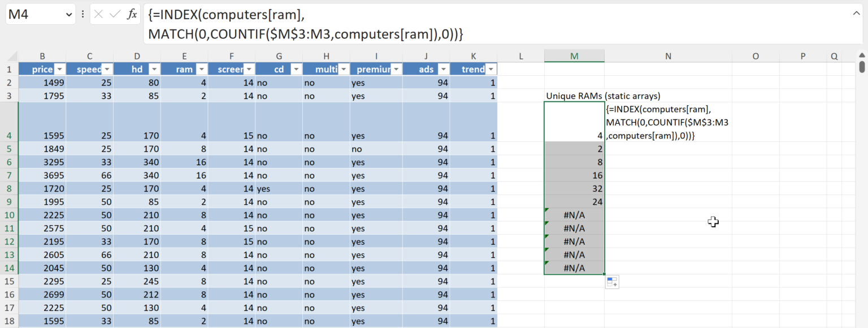Click the first #N/A cell in column M
Screen dimensions: 868x328
(x=574, y=215)
